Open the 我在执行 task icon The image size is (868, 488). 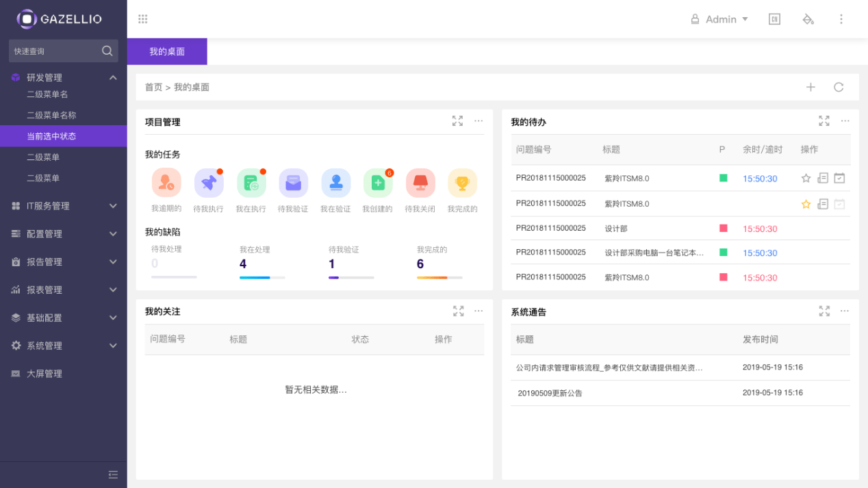click(251, 183)
